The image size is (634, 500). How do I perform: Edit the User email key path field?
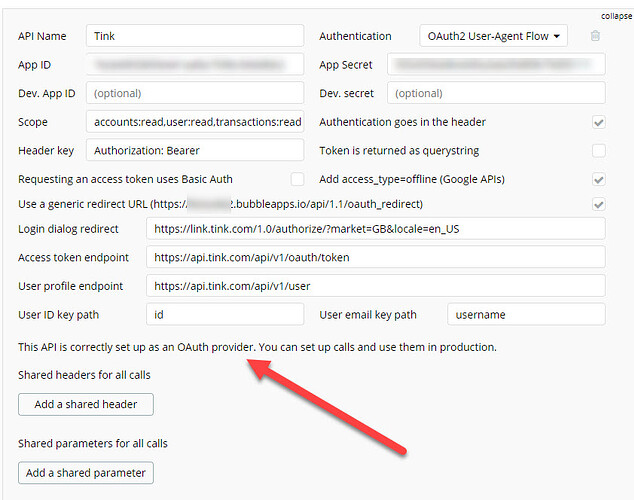pos(526,314)
